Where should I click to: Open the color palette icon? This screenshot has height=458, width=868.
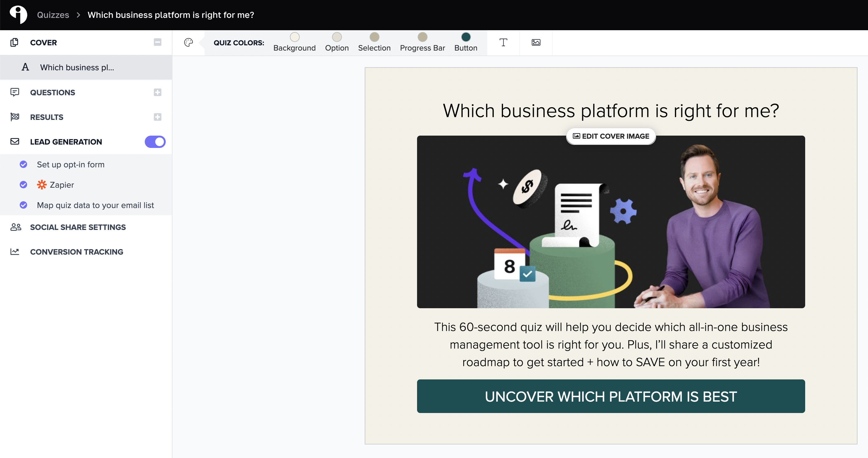189,43
